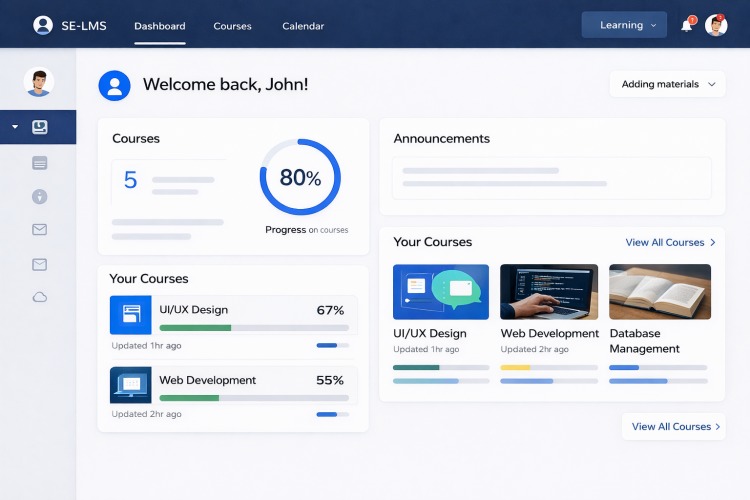Click the SE-LMS brand name
This screenshot has height=500, width=750.
point(84,26)
